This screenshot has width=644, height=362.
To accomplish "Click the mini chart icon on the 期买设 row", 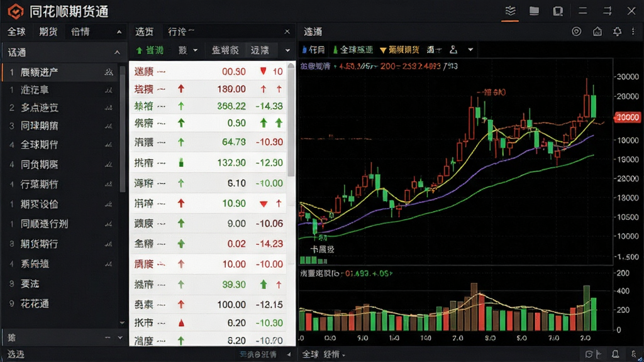I will 108,204.
